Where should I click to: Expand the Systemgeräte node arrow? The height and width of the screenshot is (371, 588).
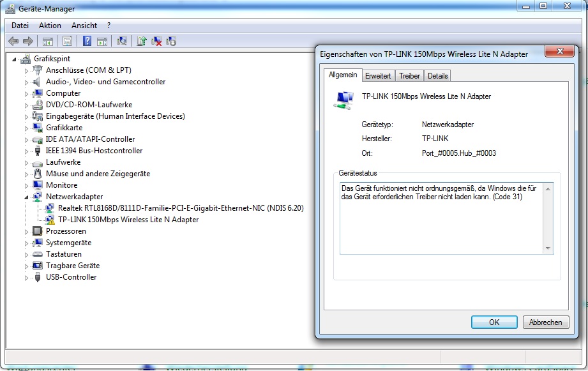[x=26, y=243]
